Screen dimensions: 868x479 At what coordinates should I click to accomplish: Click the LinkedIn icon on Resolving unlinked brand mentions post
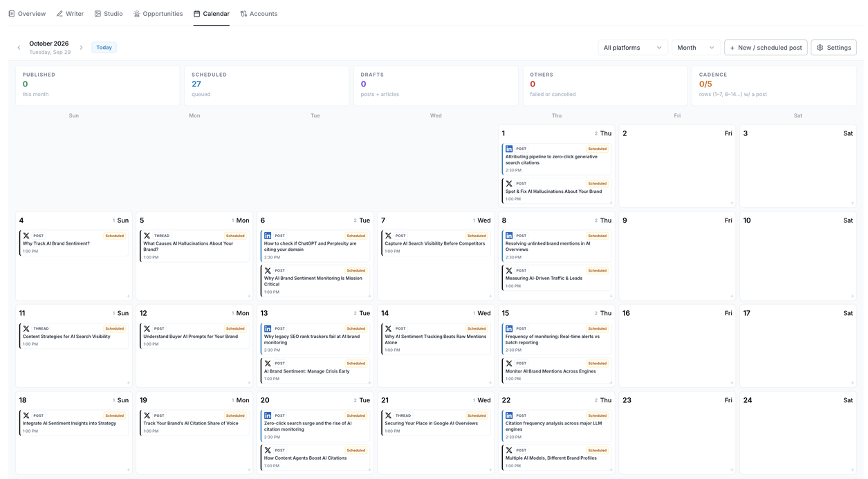tap(509, 236)
